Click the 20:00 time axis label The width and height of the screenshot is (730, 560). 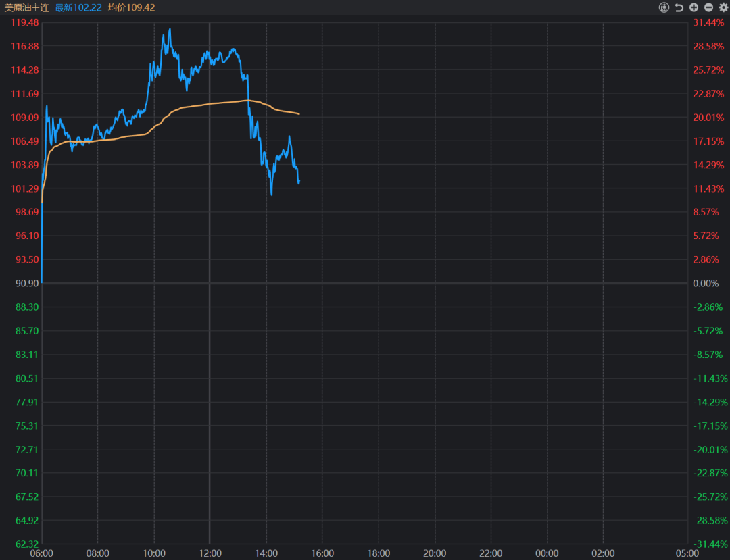pos(435,553)
